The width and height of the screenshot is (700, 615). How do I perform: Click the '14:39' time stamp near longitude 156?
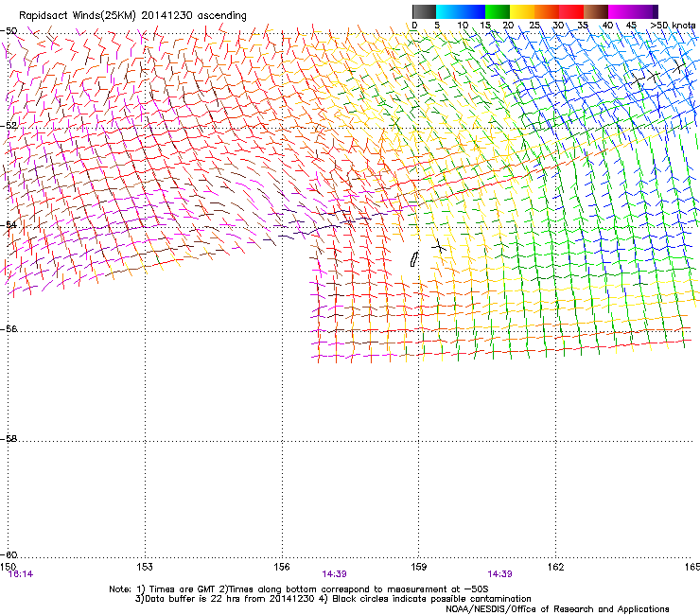point(334,574)
